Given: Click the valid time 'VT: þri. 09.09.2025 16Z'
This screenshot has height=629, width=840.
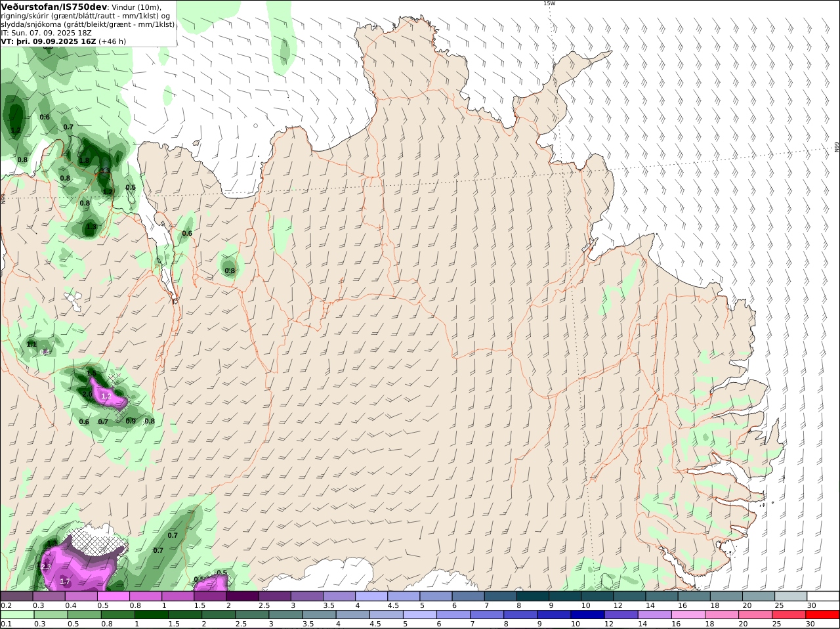Looking at the screenshot, I should coord(49,41).
